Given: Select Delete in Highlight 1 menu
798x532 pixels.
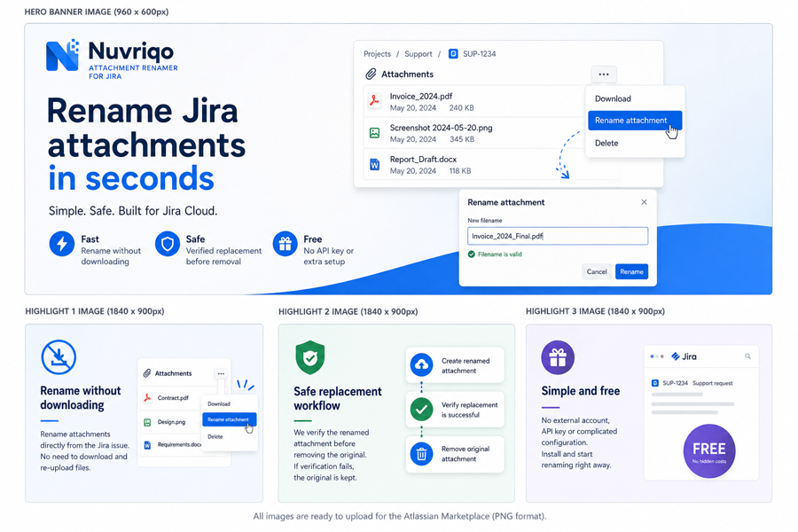Looking at the screenshot, I should pyautogui.click(x=215, y=437).
